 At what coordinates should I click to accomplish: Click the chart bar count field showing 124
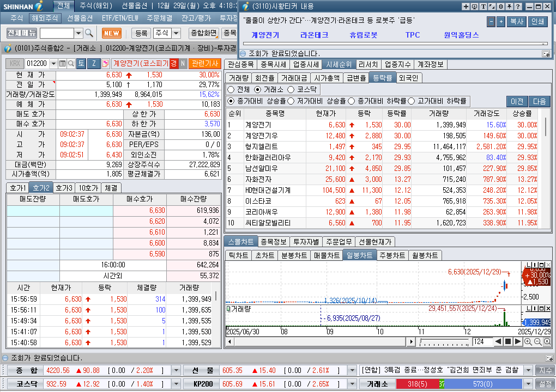click(482, 342)
